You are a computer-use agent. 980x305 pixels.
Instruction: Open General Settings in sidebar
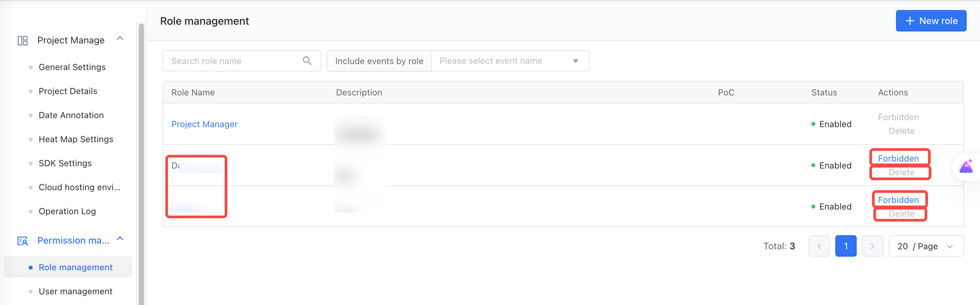(72, 67)
